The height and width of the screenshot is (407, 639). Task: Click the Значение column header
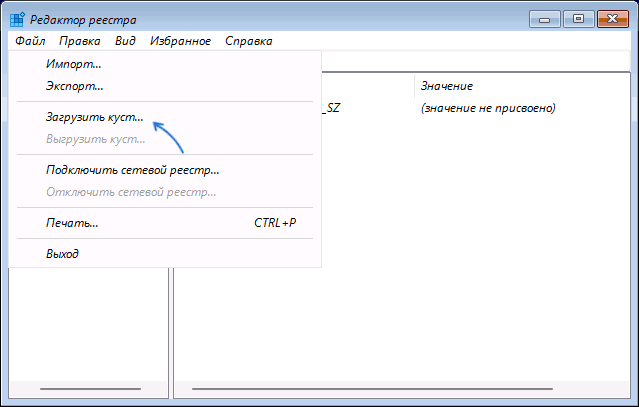point(447,86)
